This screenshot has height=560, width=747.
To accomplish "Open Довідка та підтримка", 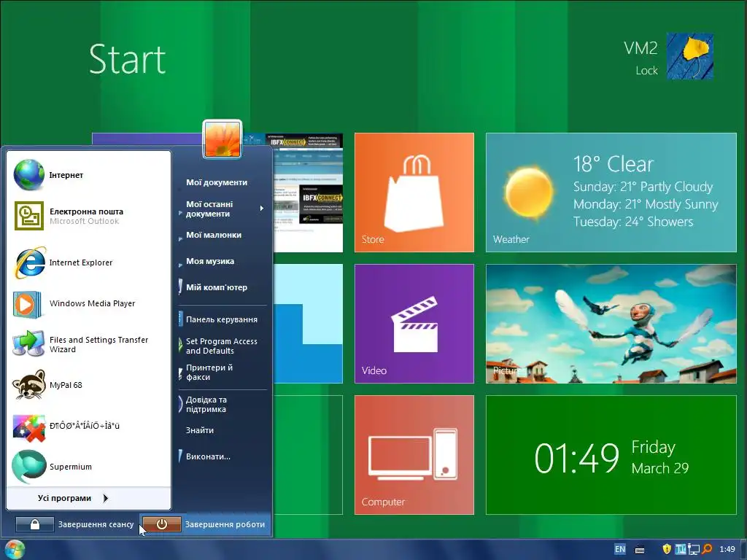I will tap(206, 404).
